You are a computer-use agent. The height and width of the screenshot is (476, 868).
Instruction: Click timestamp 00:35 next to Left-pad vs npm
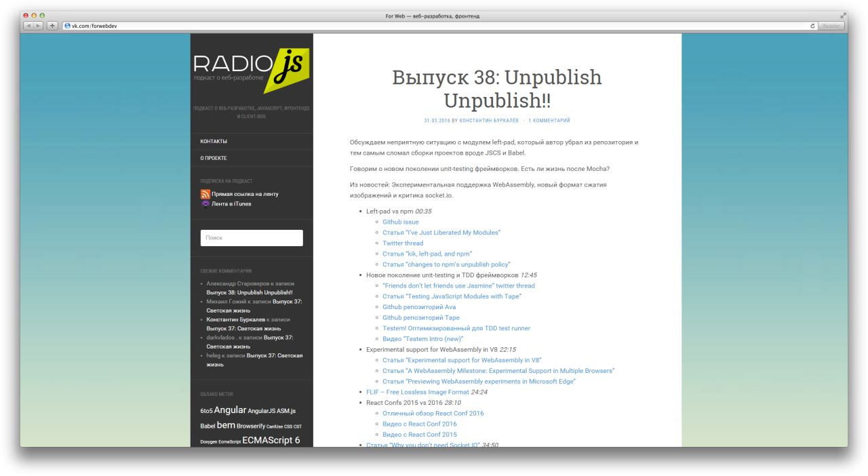point(423,212)
